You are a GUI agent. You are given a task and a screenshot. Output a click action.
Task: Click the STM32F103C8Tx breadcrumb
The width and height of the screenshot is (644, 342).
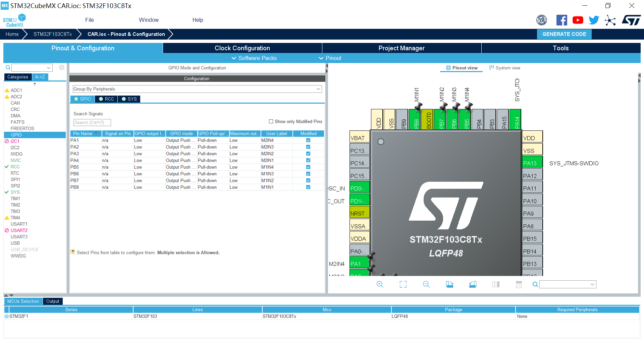click(53, 34)
